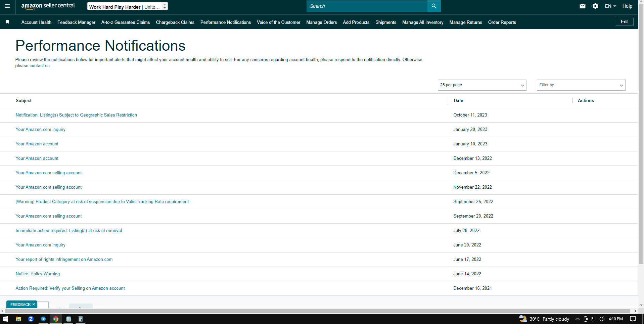Open Telegram from the taskbar
644x324 pixels.
[x=43, y=319]
